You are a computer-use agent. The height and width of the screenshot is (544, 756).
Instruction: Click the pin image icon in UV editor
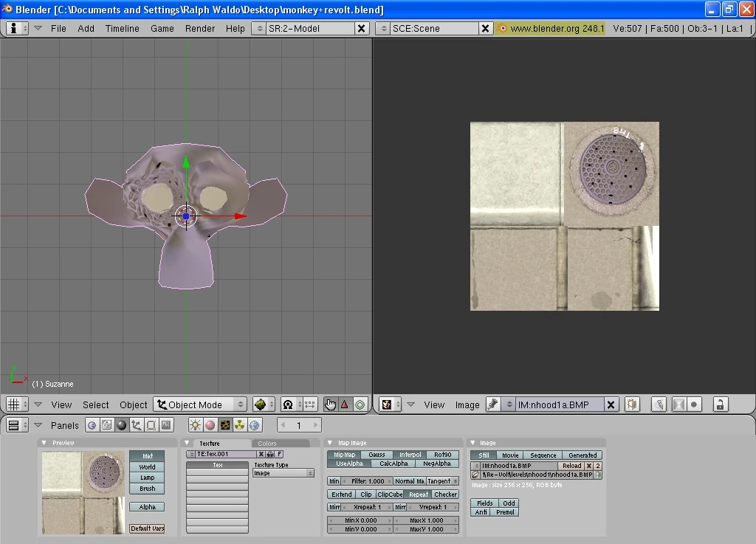coord(492,404)
